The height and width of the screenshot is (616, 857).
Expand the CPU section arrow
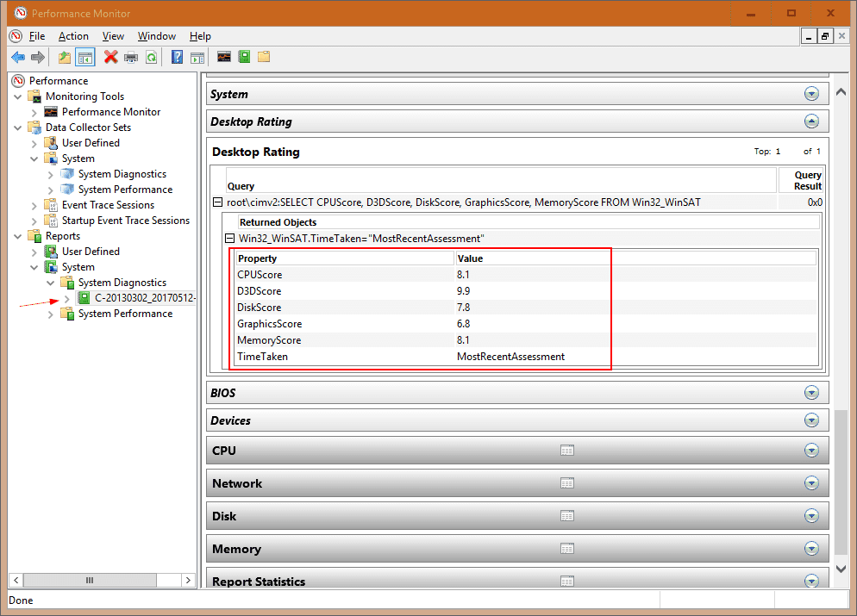(811, 451)
